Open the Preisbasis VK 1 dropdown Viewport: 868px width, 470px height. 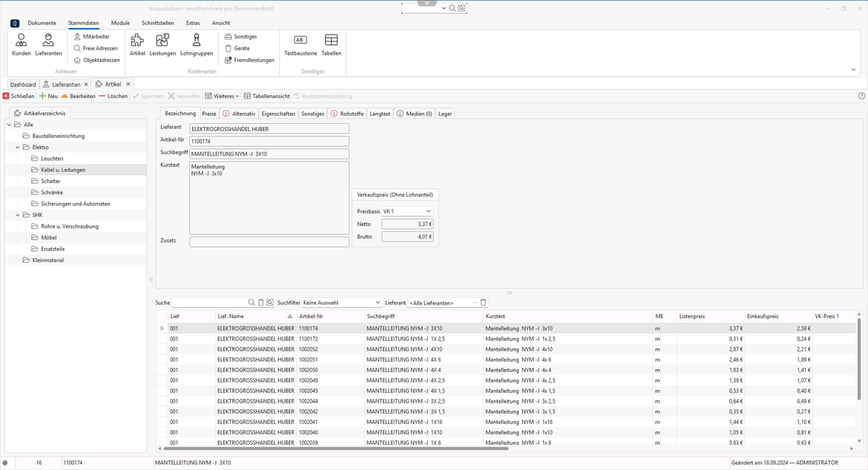click(x=407, y=212)
